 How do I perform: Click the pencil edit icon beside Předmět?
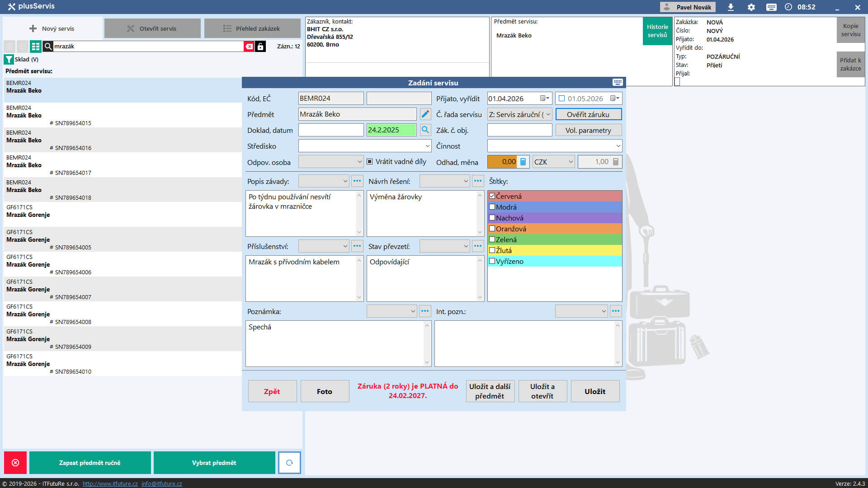[x=425, y=114]
